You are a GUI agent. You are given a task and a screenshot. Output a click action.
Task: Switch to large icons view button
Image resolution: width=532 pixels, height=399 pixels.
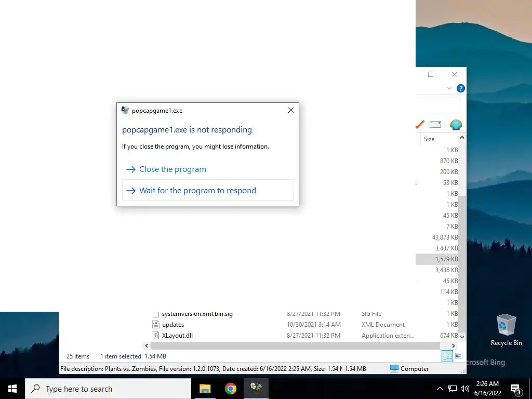click(x=459, y=356)
